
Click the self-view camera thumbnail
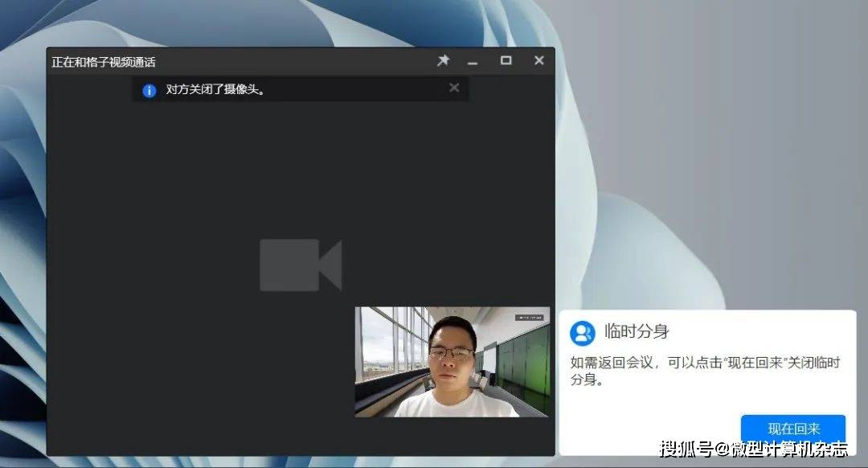click(x=452, y=362)
